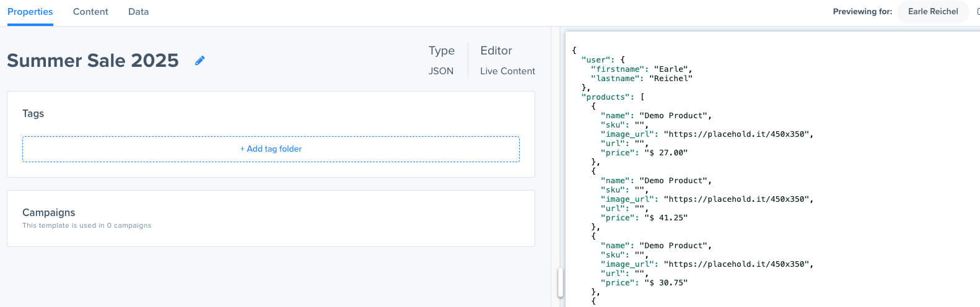This screenshot has width=980, height=307.
Task: Click the Live Content editor label
Action: tap(507, 71)
